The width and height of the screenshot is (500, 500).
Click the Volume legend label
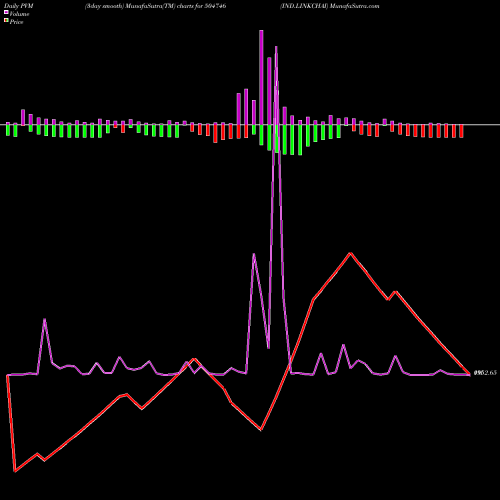pyautogui.click(x=19, y=14)
